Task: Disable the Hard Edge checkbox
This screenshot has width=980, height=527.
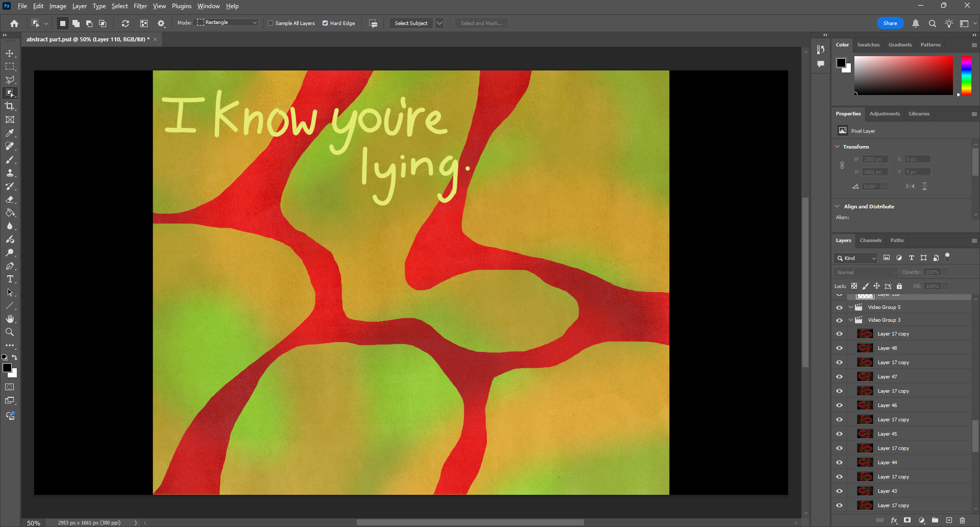Action: click(325, 23)
